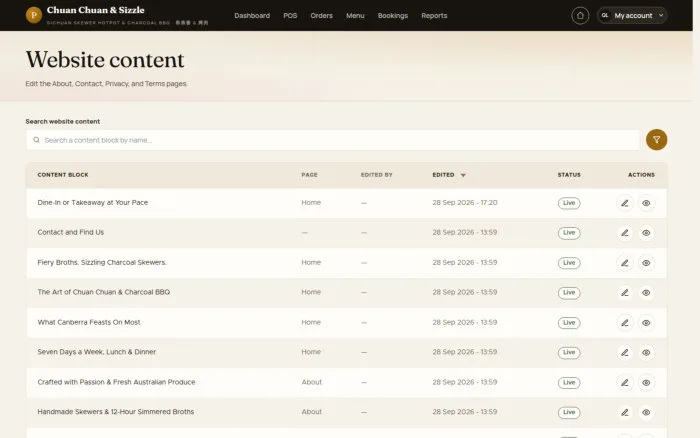Select 'Crafted with Passion & Fresh Australian Produce'
This screenshot has height=438, width=700.
point(116,382)
